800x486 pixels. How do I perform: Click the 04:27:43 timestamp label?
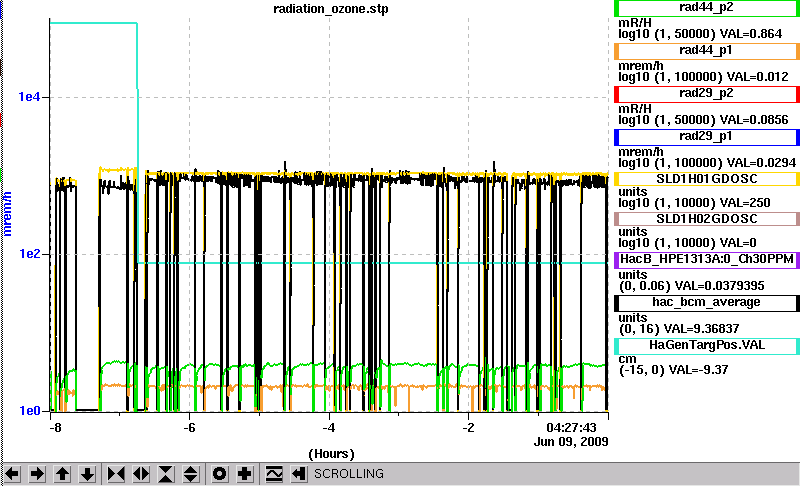pyautogui.click(x=571, y=427)
